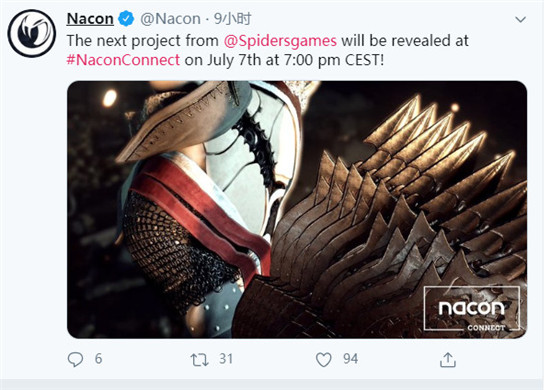Like the tweet with the heart icon

pos(323,360)
